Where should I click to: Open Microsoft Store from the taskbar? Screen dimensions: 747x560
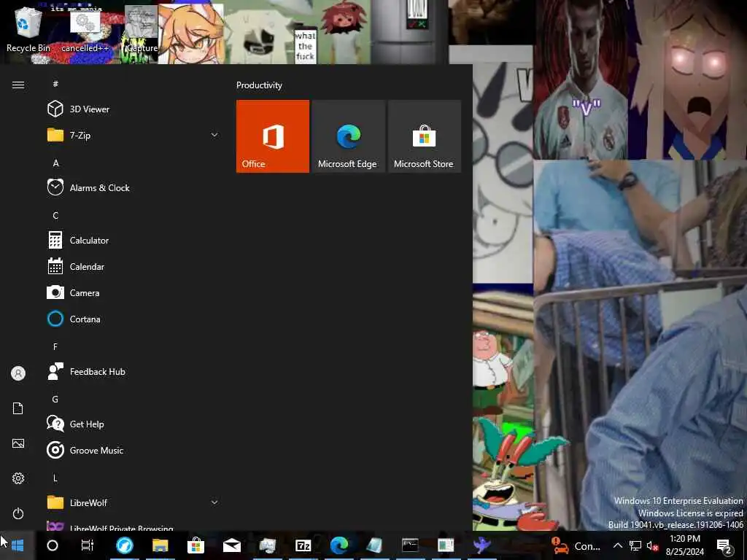(x=196, y=545)
